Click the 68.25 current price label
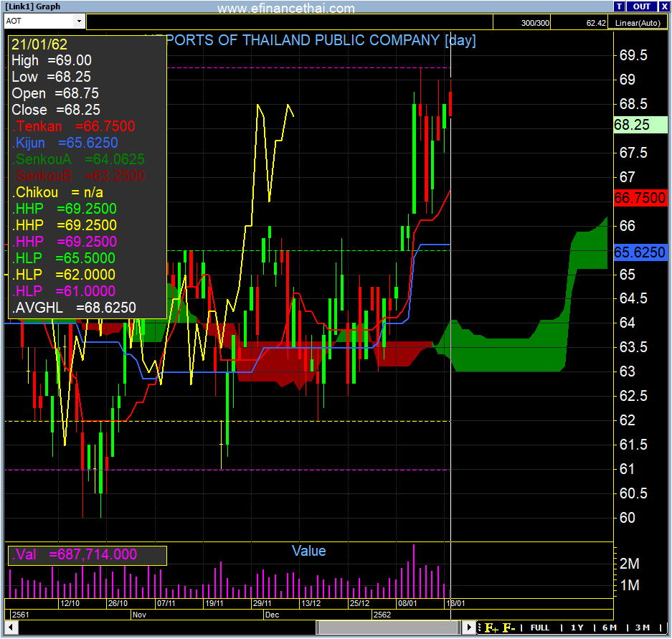This screenshot has width=672, height=639. pos(640,125)
